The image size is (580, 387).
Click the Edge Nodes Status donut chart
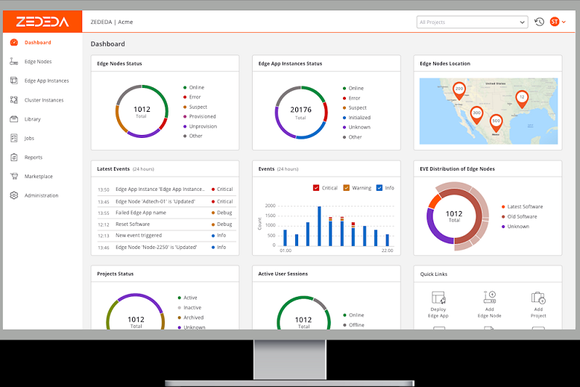pos(142,111)
